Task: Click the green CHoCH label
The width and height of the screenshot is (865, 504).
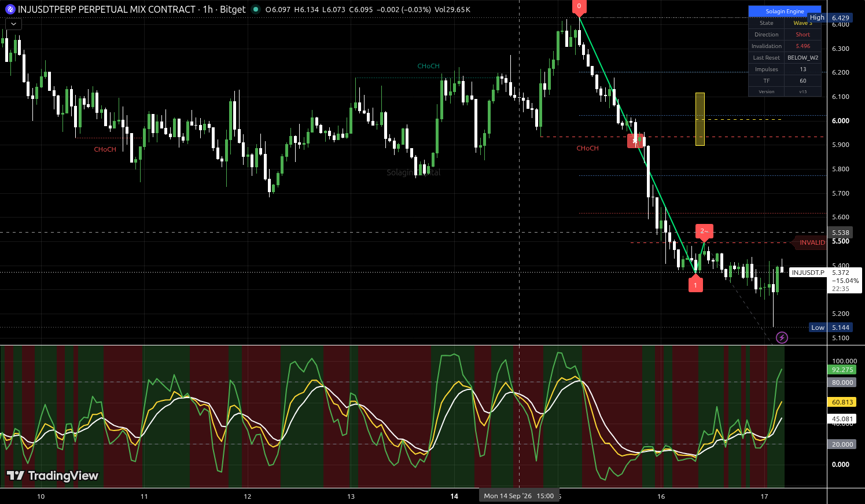Action: click(x=428, y=66)
